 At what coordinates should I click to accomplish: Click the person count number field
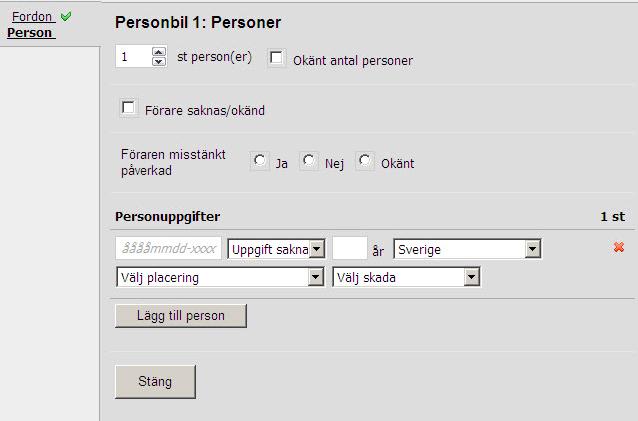click(134, 57)
